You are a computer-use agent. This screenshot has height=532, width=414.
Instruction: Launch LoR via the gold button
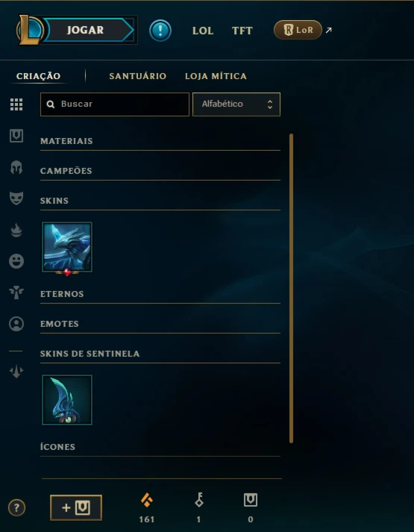click(298, 30)
